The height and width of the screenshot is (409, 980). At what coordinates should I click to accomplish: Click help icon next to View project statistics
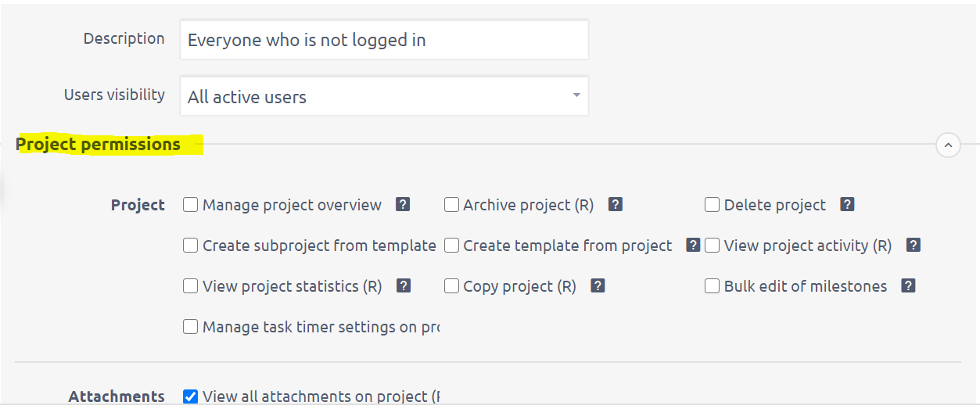pyautogui.click(x=404, y=286)
